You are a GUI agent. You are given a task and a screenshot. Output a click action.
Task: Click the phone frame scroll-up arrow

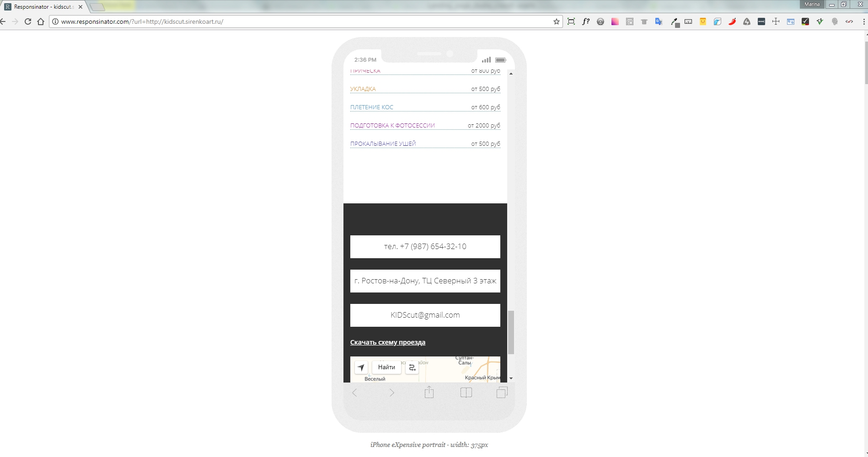(511, 74)
